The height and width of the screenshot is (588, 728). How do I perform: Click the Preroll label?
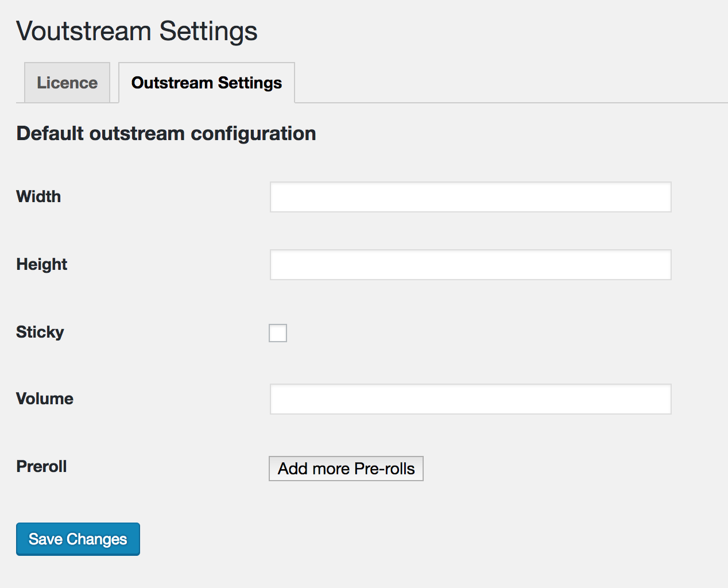(x=41, y=466)
